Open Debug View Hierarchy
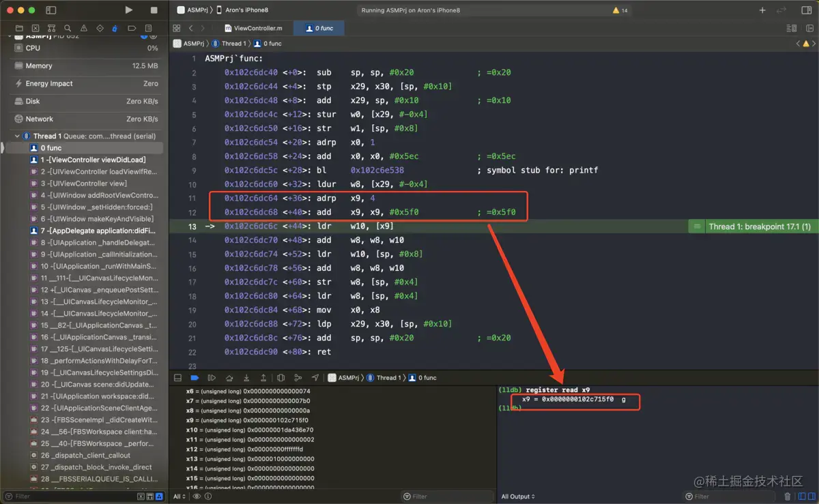Image resolution: width=819 pixels, height=504 pixels. [281, 377]
